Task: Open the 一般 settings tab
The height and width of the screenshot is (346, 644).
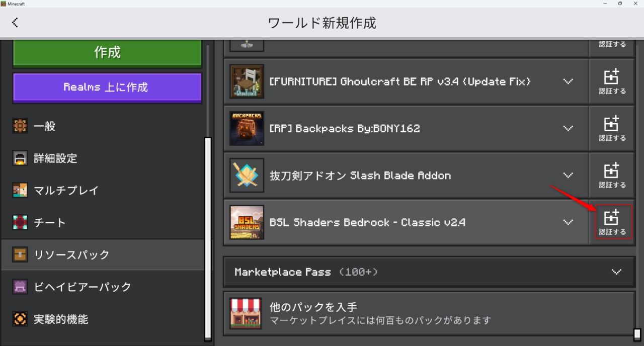Action: pyautogui.click(x=103, y=126)
